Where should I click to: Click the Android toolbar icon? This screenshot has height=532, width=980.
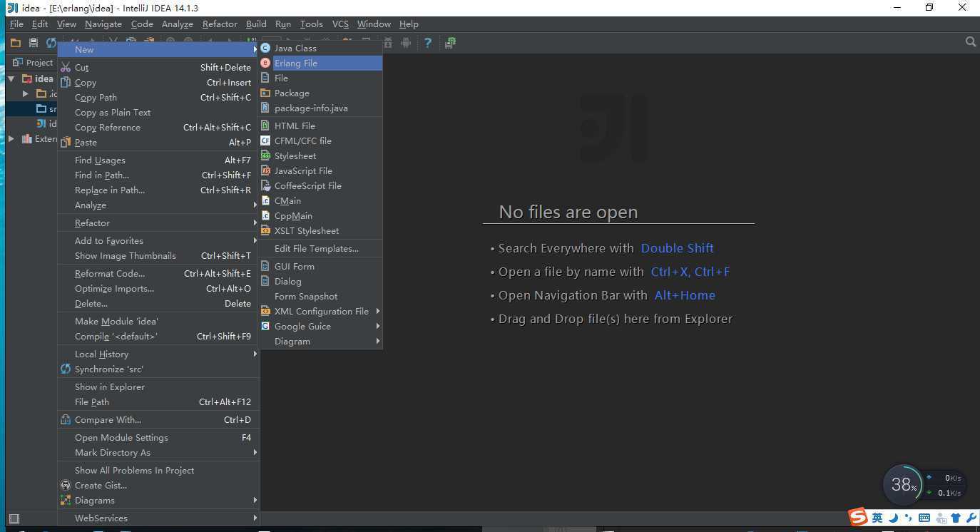[406, 43]
